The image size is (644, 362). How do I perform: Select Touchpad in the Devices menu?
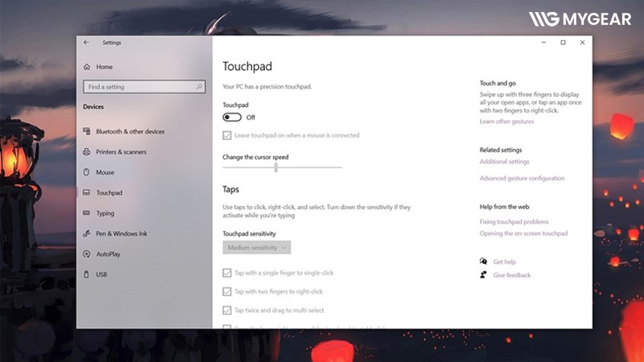pos(109,193)
